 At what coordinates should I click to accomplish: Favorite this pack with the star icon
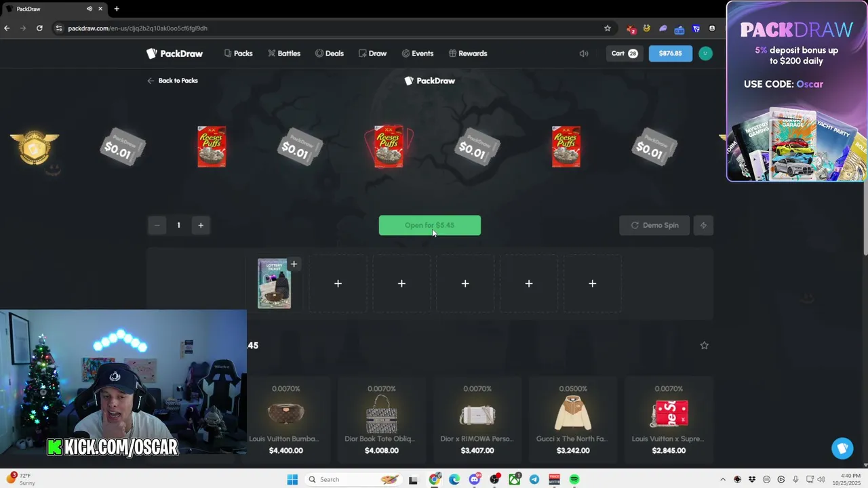point(704,346)
